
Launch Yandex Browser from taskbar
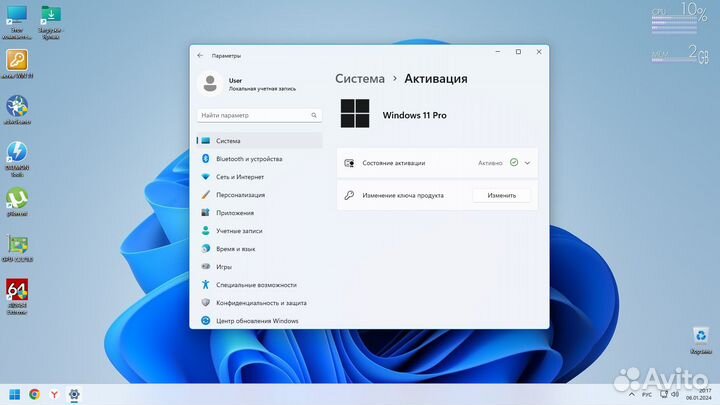click(54, 394)
